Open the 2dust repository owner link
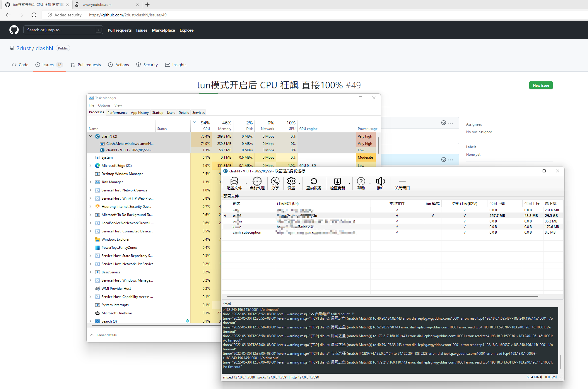The width and height of the screenshot is (588, 389). (23, 48)
